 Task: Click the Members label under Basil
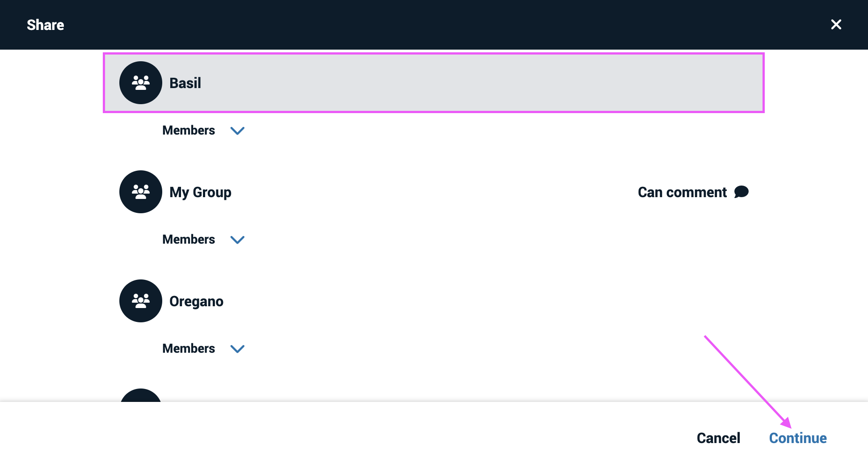pos(189,130)
